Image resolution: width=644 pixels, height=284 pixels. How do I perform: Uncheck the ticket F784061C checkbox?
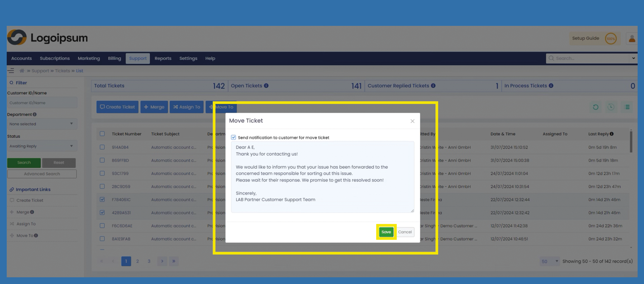[x=102, y=199]
